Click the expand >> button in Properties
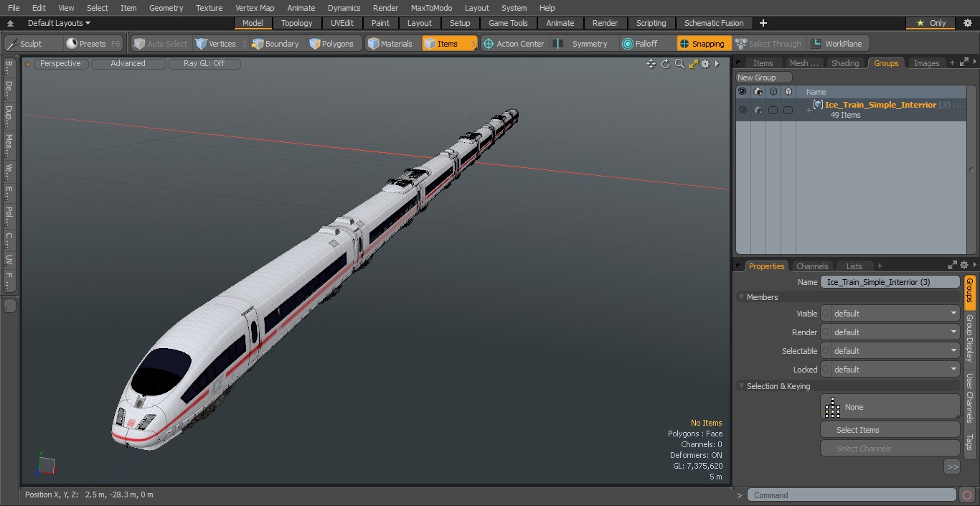The height and width of the screenshot is (506, 980). point(952,467)
